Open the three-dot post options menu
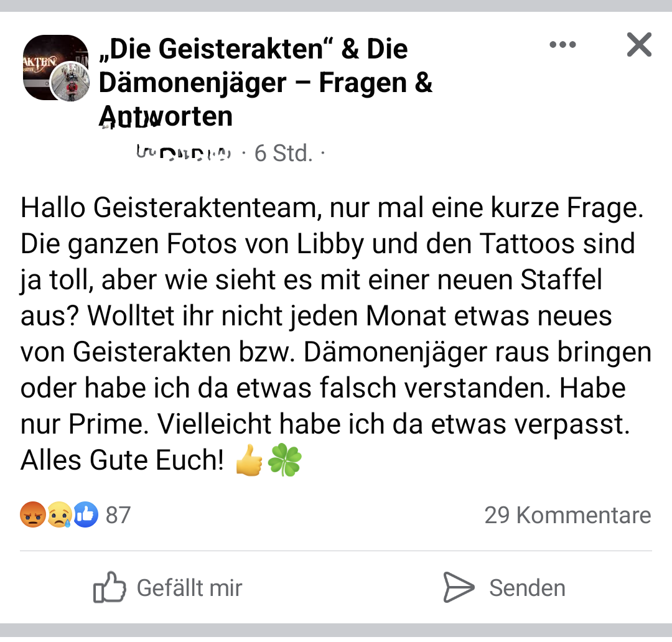Image resolution: width=672 pixels, height=642 pixels. click(x=563, y=45)
